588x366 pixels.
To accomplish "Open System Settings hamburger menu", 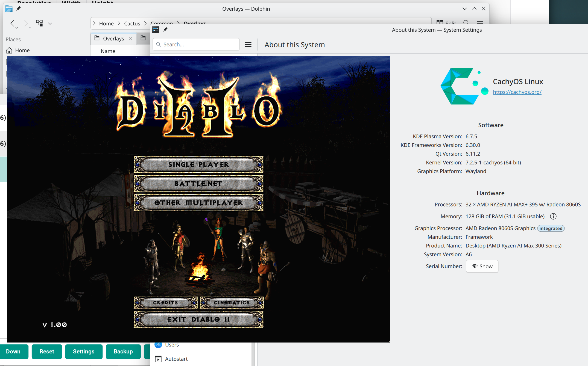I will [248, 45].
